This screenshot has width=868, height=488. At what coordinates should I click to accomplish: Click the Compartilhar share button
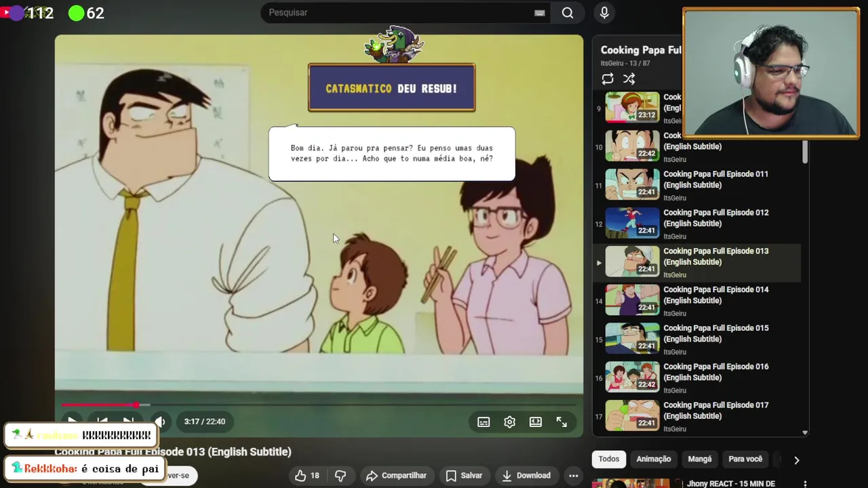tap(396, 475)
